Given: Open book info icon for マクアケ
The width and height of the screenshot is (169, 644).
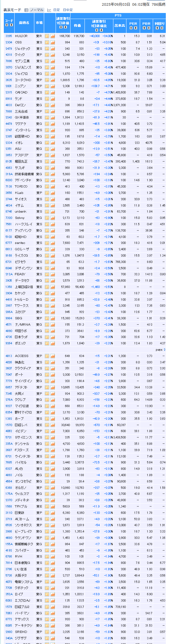Looking at the screenshot, I should [47, 124].
